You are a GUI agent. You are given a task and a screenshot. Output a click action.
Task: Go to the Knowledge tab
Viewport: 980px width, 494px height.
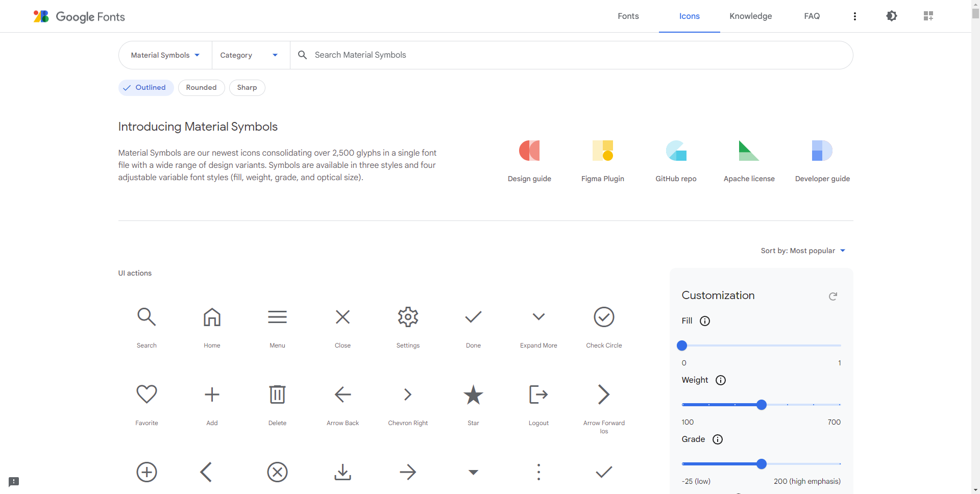(x=751, y=16)
